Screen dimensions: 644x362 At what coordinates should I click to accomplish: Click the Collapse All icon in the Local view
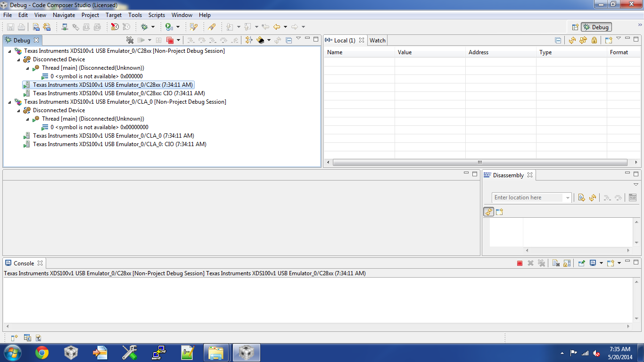(x=558, y=41)
